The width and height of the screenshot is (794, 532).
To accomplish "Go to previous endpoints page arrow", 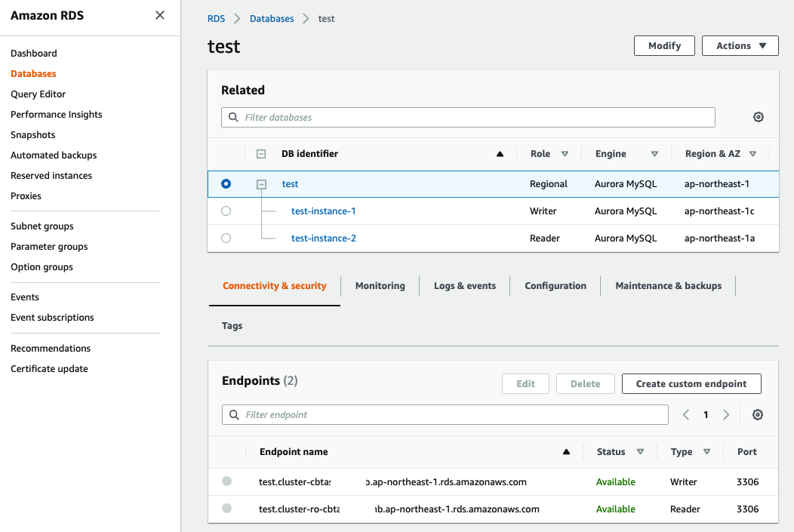I will 686,414.
